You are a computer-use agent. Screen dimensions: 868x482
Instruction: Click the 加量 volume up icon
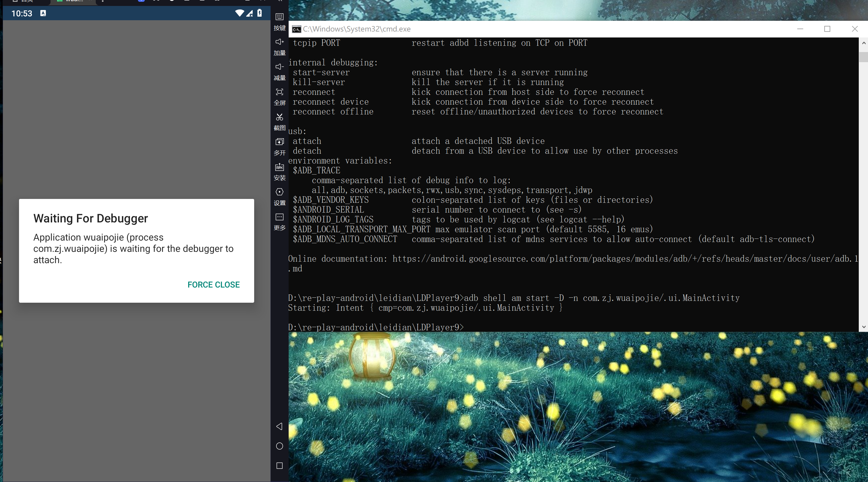(x=279, y=42)
